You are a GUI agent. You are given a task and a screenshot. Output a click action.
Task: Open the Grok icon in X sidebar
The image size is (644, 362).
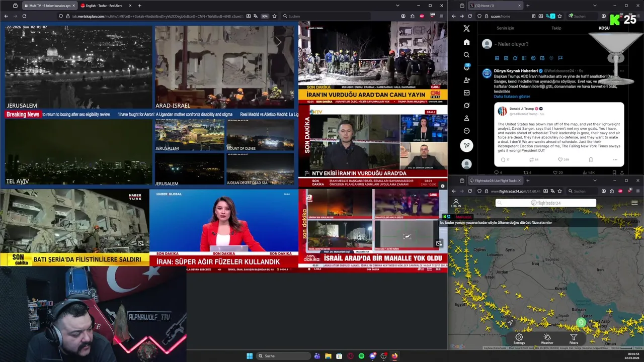pos(466,106)
